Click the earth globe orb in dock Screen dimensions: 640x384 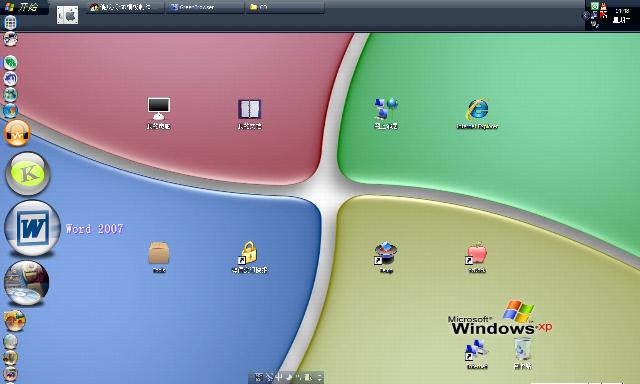pyautogui.click(x=10, y=94)
